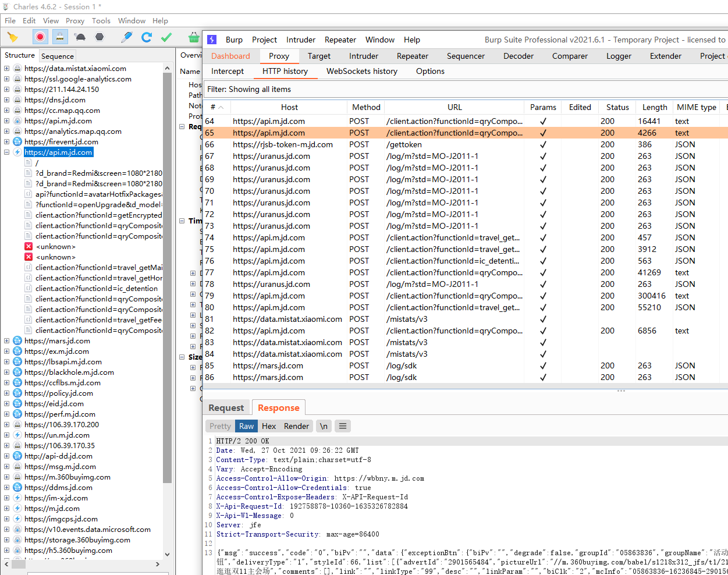Toggle SSL proxying padlock icon
The image size is (728, 575).
pyautogui.click(x=59, y=37)
